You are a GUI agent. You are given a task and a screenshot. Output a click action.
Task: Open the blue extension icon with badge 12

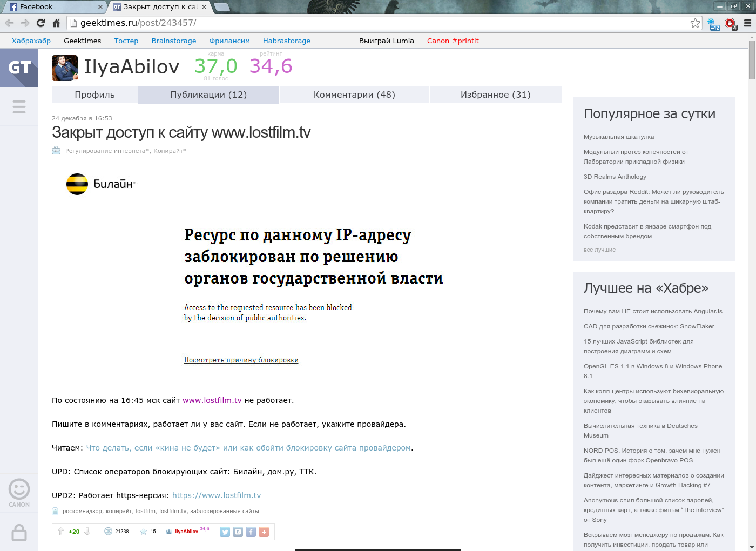pos(714,24)
